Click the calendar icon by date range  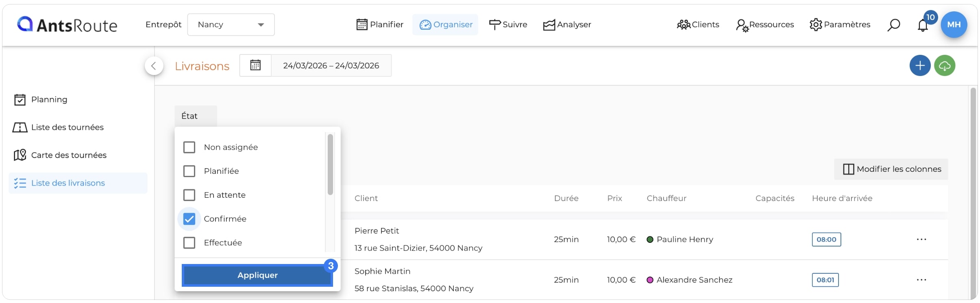[x=255, y=65]
